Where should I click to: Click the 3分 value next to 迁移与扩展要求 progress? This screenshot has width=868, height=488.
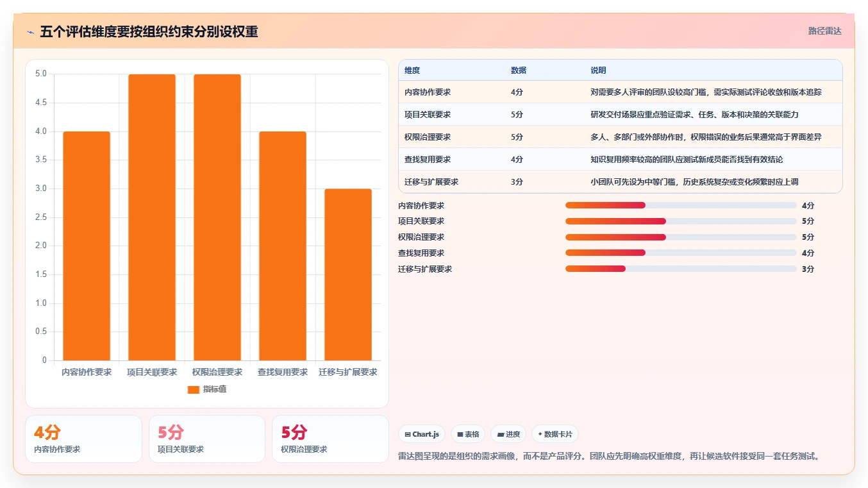tap(808, 269)
